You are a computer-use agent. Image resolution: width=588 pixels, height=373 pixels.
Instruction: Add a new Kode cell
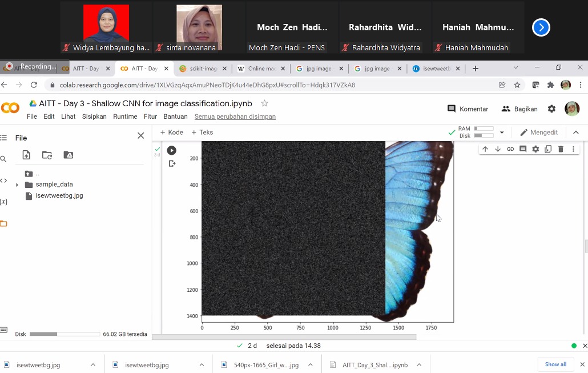171,132
